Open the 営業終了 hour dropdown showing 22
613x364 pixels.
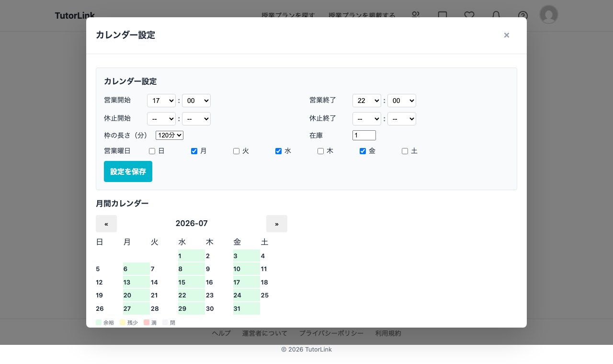367,101
